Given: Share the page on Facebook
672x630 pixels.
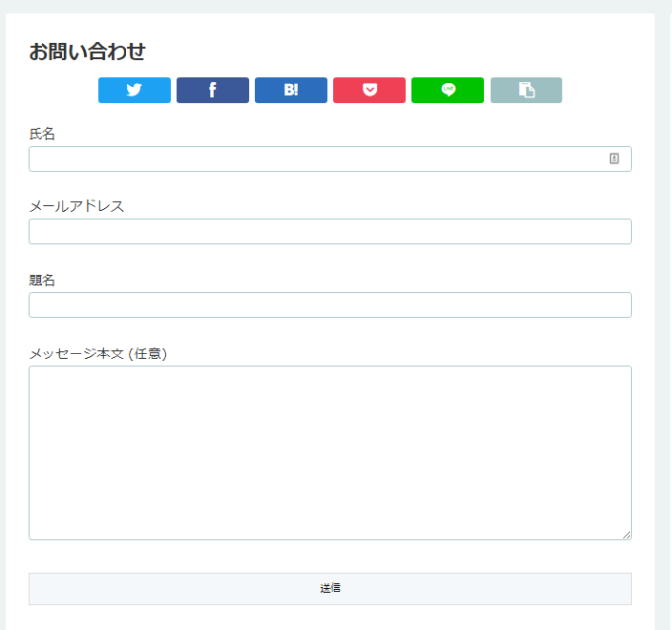Looking at the screenshot, I should [x=212, y=90].
